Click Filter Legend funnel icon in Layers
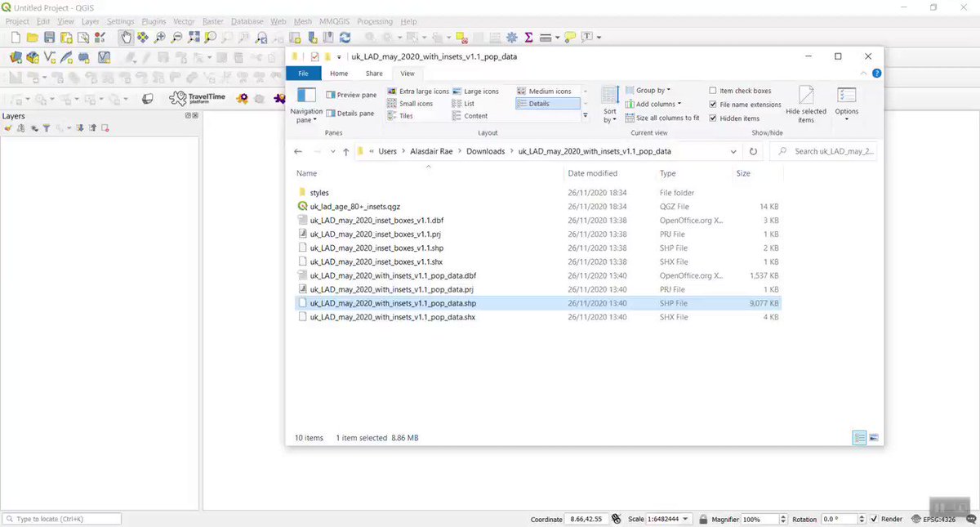Viewport: 980px width, 527px height. [47, 128]
